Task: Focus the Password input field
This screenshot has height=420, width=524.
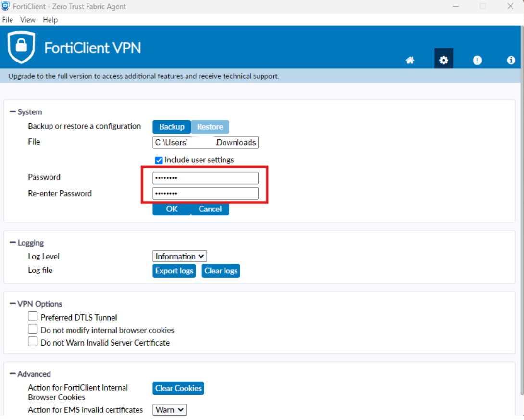Action: tap(206, 178)
